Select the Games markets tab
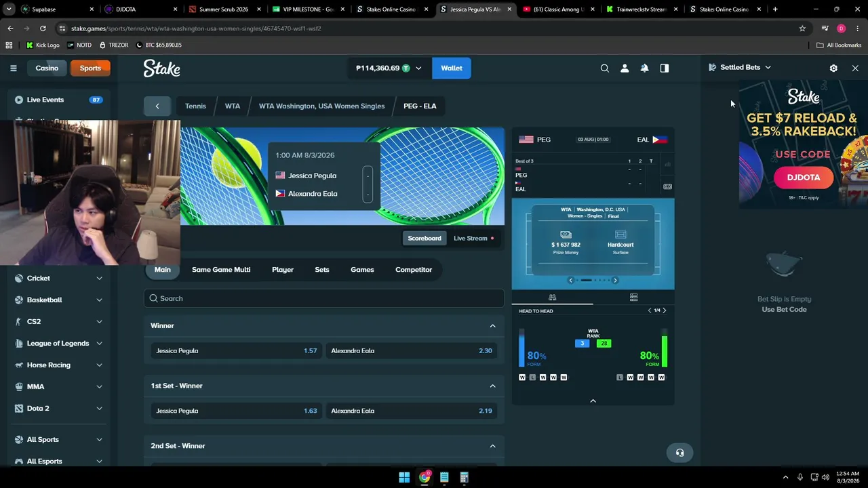 click(x=362, y=270)
